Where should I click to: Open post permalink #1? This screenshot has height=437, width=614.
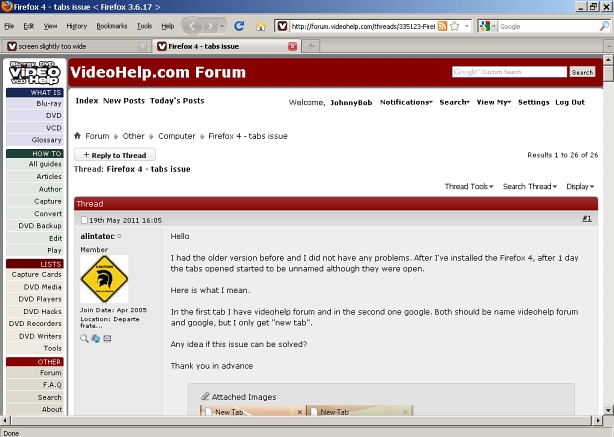(587, 218)
